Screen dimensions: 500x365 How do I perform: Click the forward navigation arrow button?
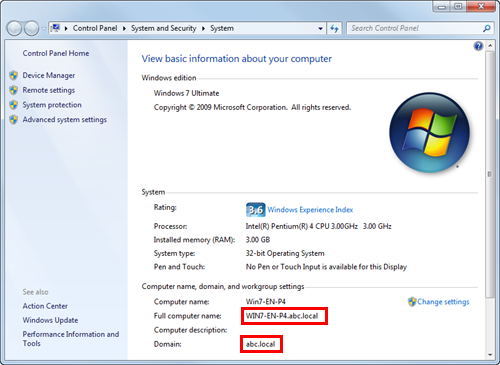click(32, 28)
